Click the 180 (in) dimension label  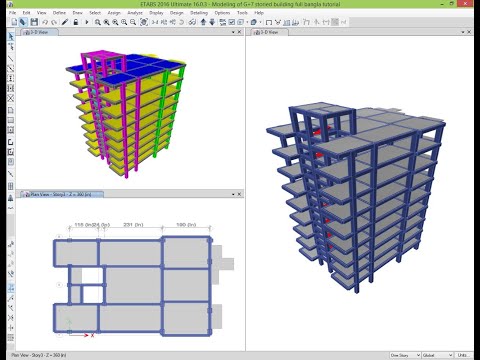point(186,225)
